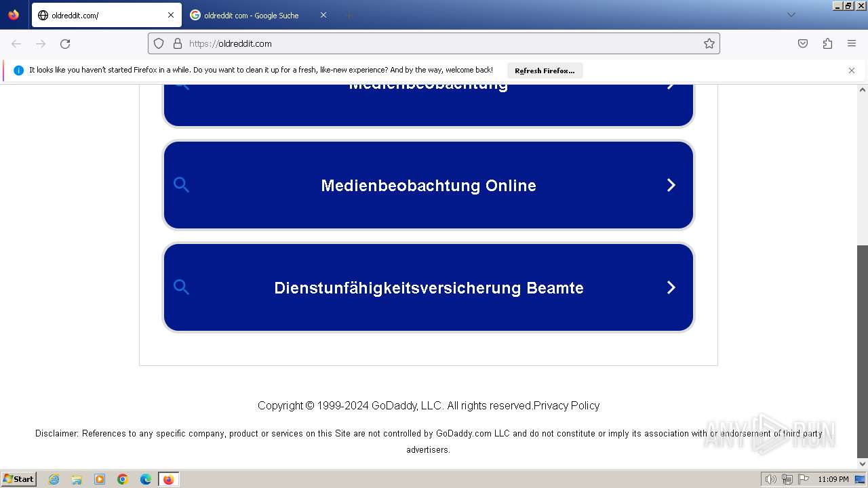
Task: Click the info icon in notification bar
Action: (x=18, y=70)
